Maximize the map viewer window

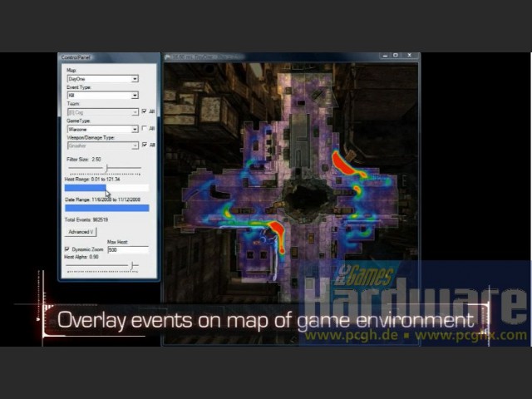396,56
